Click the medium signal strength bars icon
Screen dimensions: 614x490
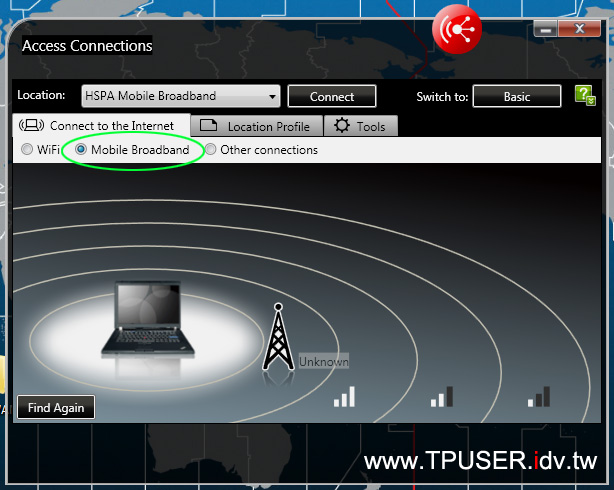(x=442, y=396)
